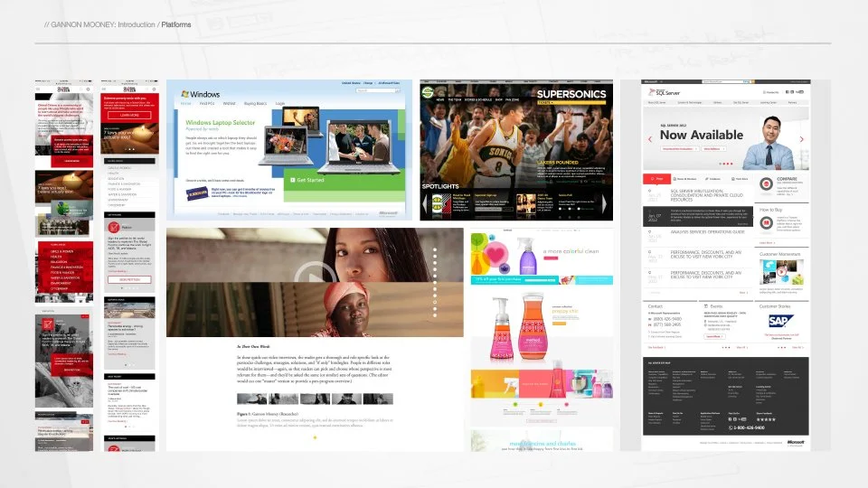
Task: Click the phone icon beside 1-800-426-9400
Action: point(731,427)
